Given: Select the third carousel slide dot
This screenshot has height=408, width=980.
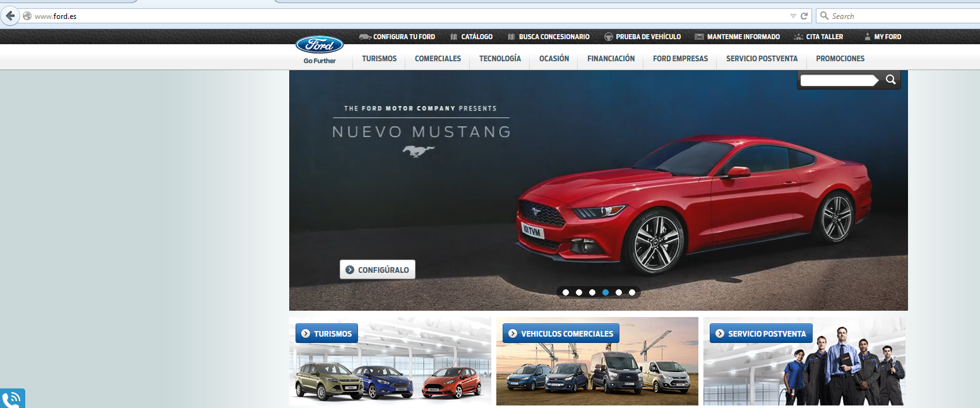Looking at the screenshot, I should (592, 292).
